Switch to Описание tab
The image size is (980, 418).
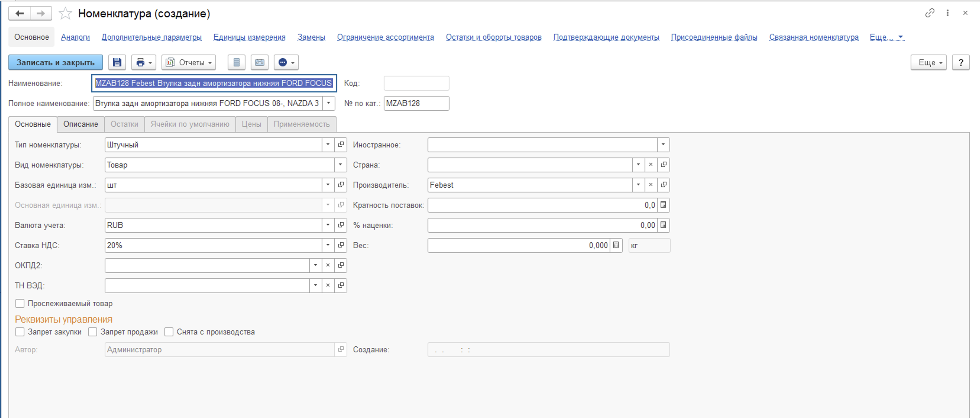[x=81, y=124]
